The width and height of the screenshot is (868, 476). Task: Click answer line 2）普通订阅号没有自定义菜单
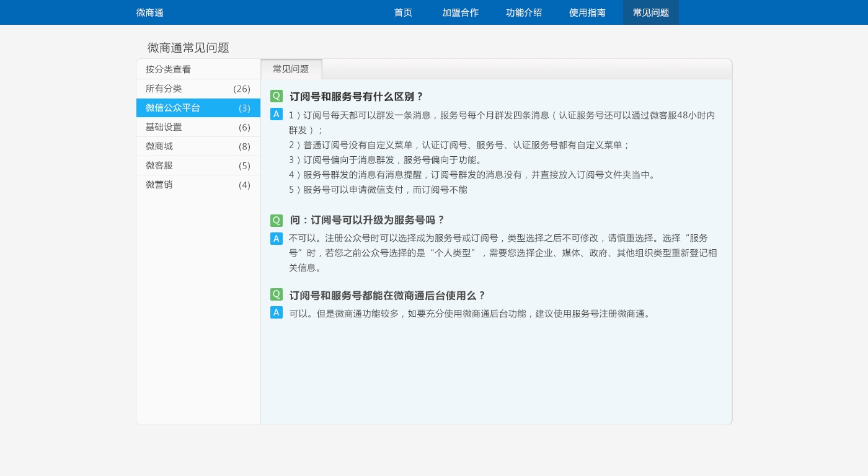pyautogui.click(x=459, y=145)
